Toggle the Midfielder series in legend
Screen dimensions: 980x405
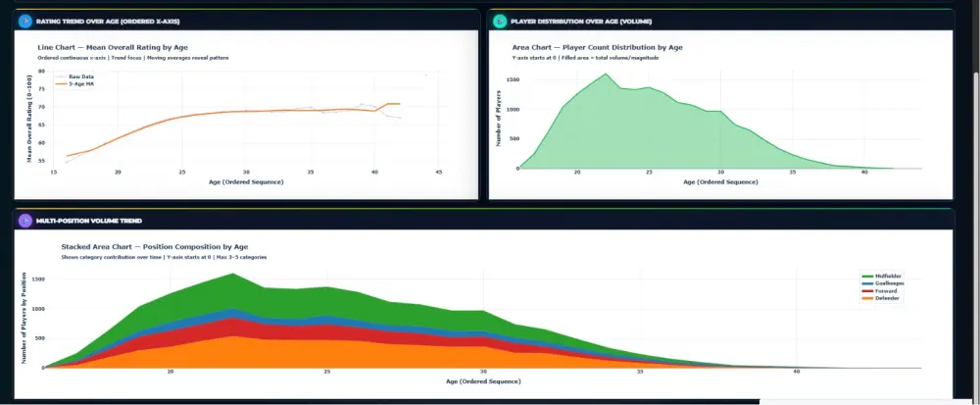(x=882, y=276)
